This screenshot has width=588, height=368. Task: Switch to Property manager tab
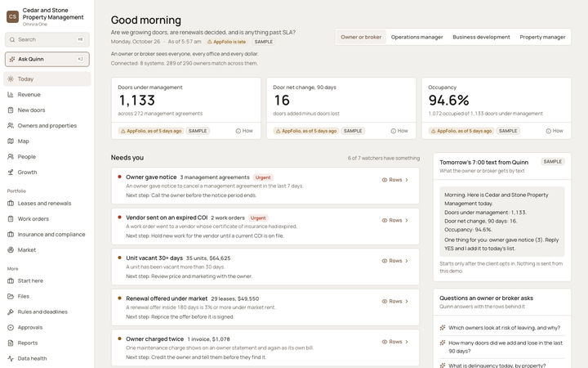click(542, 37)
